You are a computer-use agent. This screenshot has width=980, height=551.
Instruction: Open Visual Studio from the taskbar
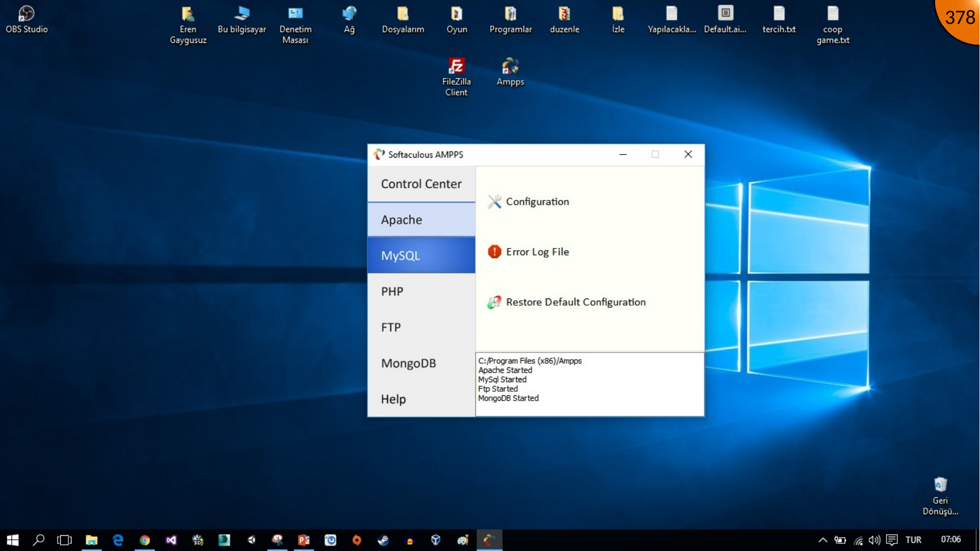(171, 540)
